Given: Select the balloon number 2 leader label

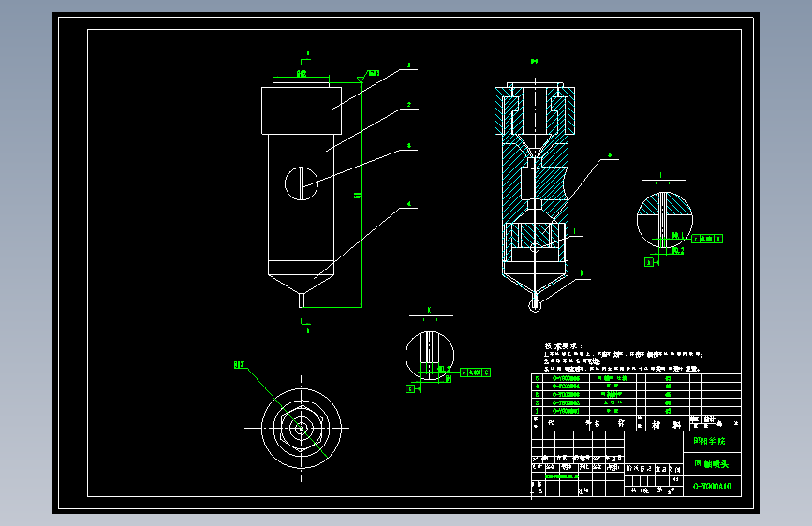Looking at the screenshot, I should tap(408, 105).
